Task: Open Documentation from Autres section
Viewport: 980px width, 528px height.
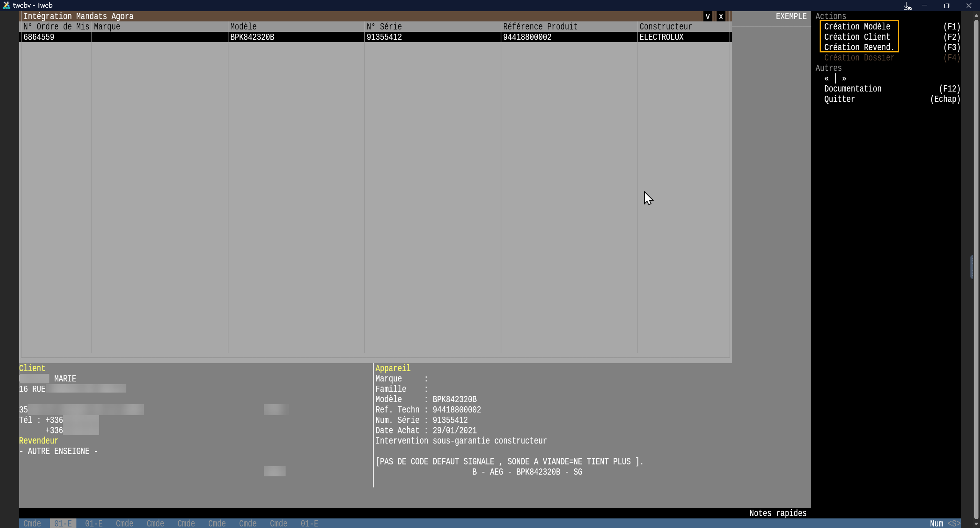Action: coord(853,89)
